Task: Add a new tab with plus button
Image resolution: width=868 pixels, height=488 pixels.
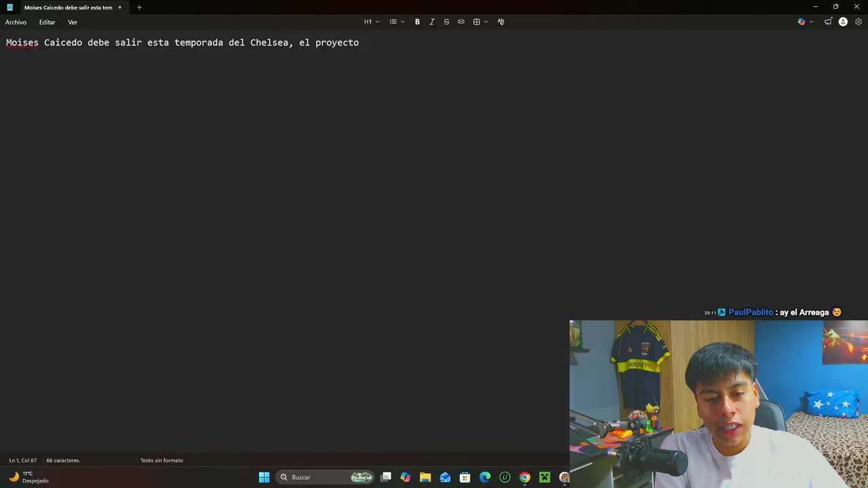Action: point(139,7)
